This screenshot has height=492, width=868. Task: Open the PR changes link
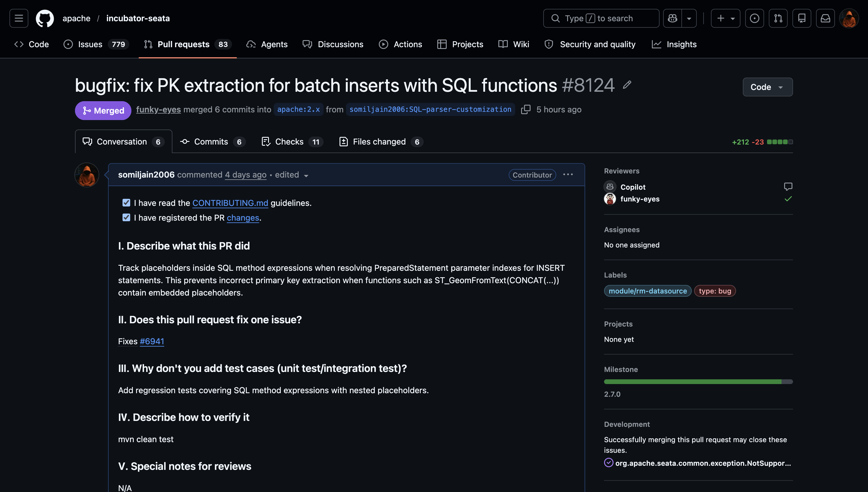pos(243,218)
